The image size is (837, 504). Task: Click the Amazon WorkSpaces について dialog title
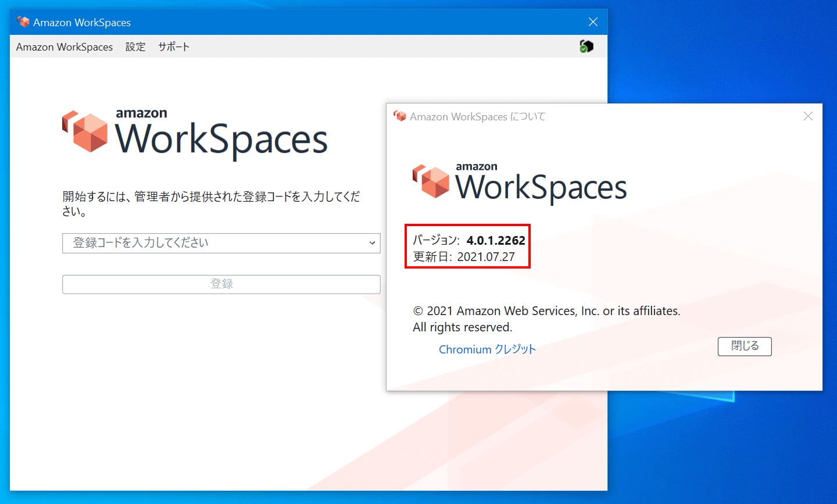[x=478, y=116]
